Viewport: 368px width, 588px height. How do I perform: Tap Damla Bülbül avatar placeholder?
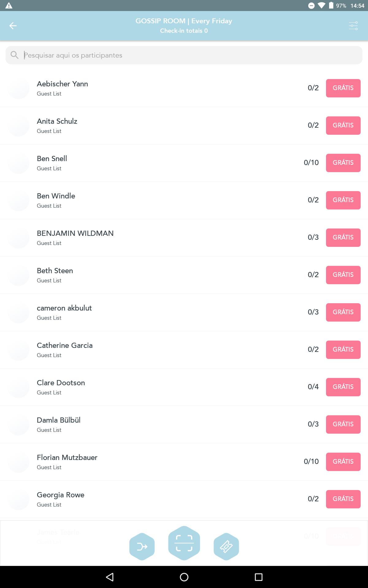click(18, 424)
